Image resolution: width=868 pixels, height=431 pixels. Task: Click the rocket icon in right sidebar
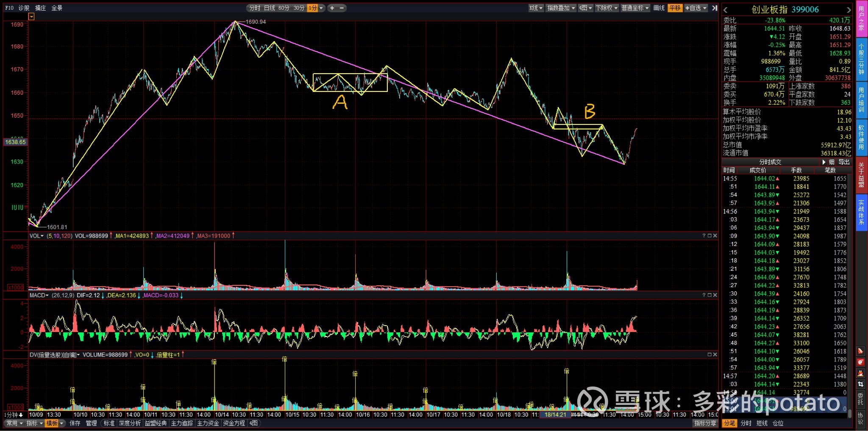point(860,351)
